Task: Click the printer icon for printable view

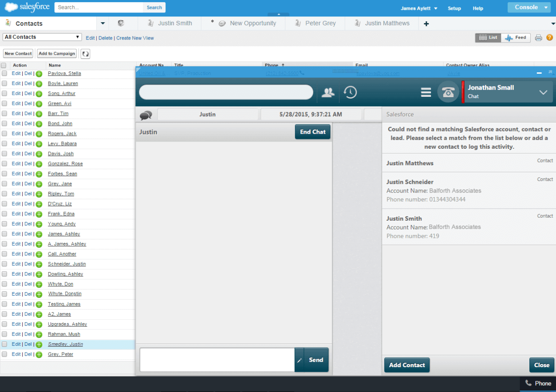Action: 539,38
